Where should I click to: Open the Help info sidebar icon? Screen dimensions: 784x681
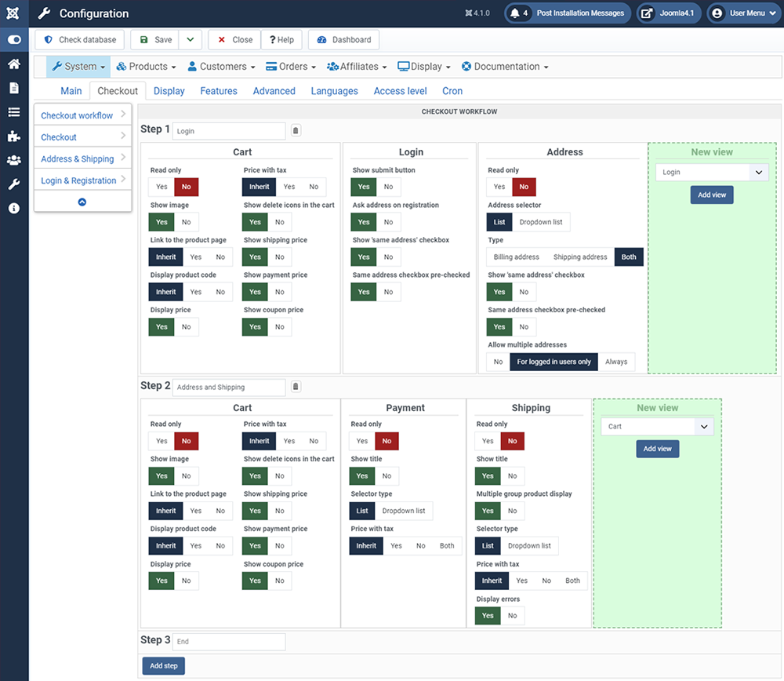click(x=14, y=208)
